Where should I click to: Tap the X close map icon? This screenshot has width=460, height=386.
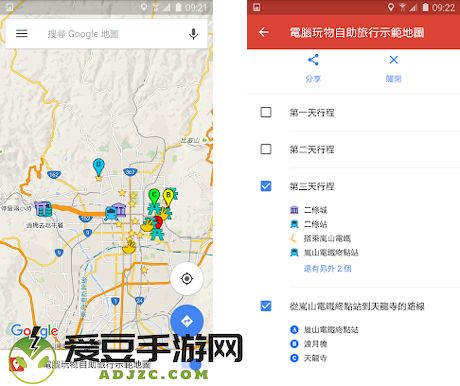[394, 60]
